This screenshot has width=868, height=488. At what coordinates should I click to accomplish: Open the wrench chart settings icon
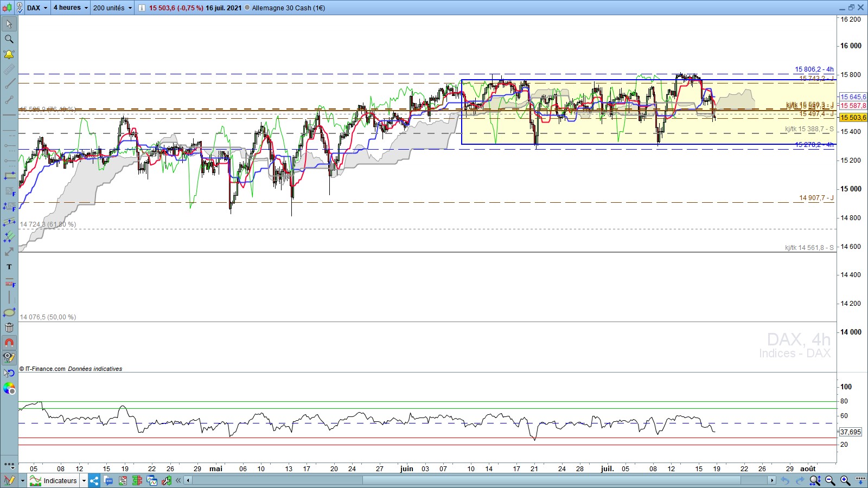(165, 480)
